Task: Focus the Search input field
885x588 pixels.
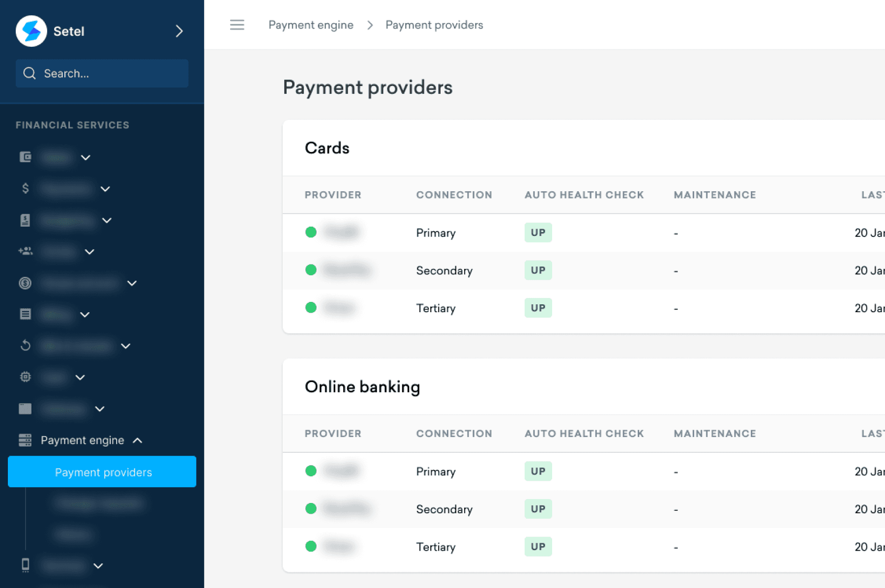Action: click(x=102, y=73)
